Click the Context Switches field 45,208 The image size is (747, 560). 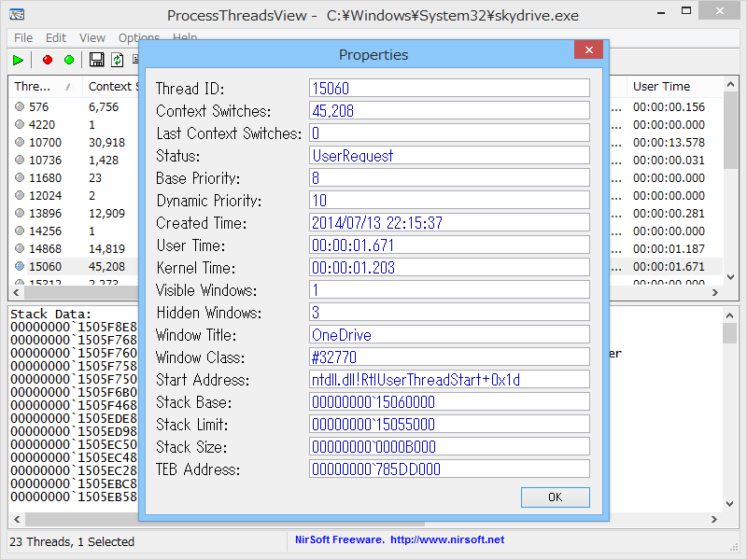tap(449, 110)
